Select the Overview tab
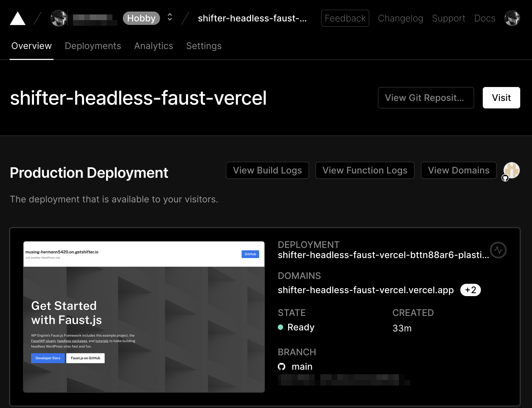This screenshot has width=532, height=408. click(x=32, y=46)
